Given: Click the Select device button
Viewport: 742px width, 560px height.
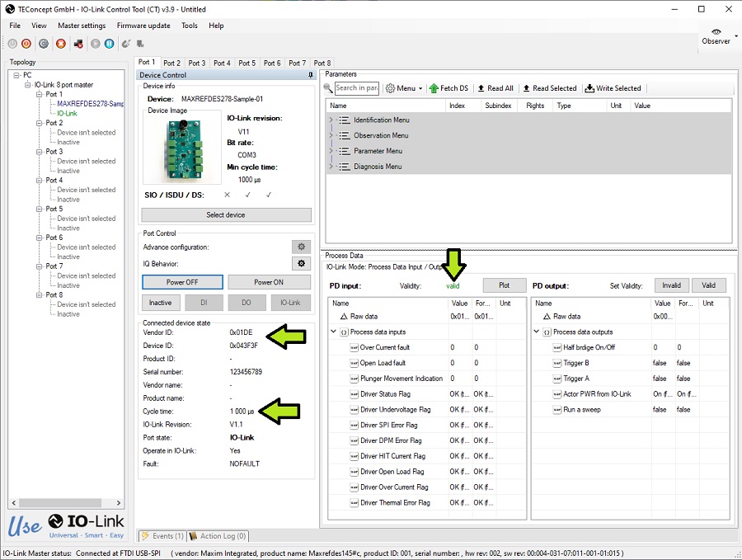Looking at the screenshot, I should pos(226,215).
